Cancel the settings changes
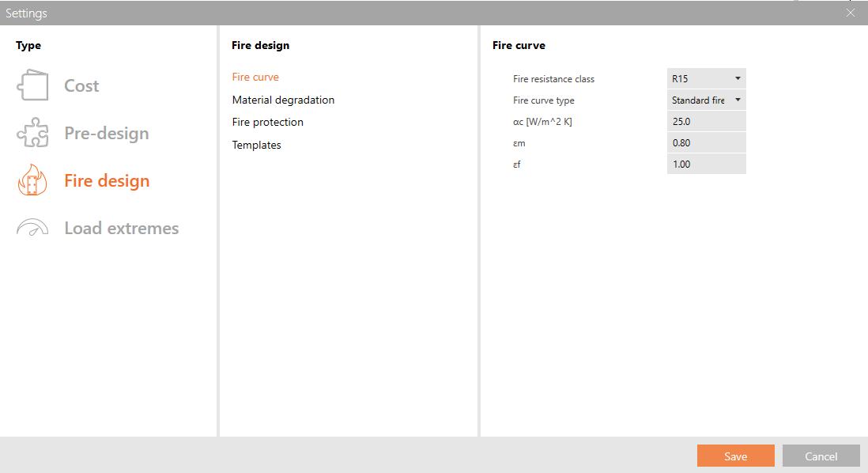Image resolution: width=868 pixels, height=473 pixels. pyautogui.click(x=821, y=456)
